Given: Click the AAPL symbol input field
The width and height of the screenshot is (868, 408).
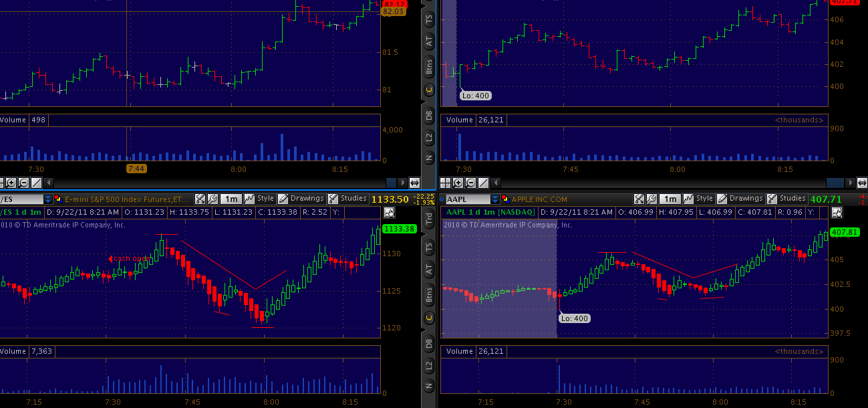Looking at the screenshot, I should pyautogui.click(x=468, y=199).
